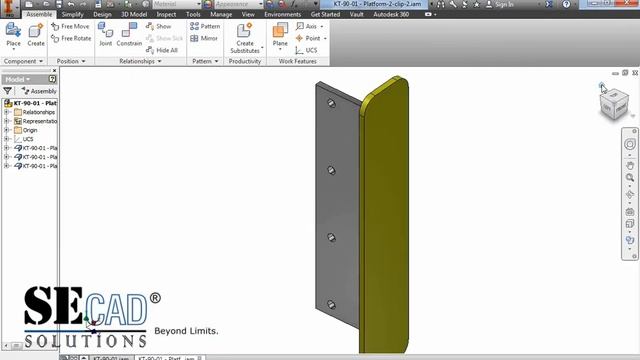Open the Full Navigation Wheel
This screenshot has width=640, height=360.
point(630,144)
